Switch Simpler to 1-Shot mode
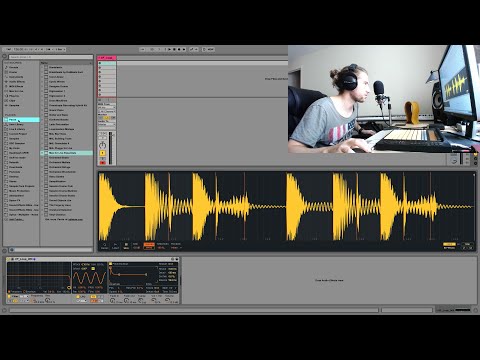480x360 pixels. coord(115,246)
